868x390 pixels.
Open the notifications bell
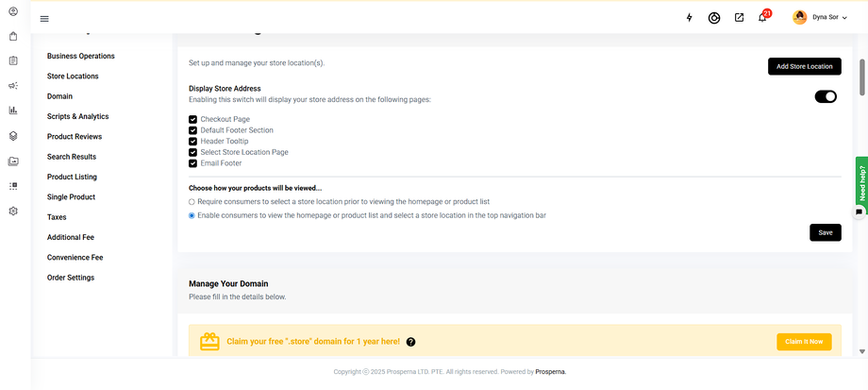762,17
